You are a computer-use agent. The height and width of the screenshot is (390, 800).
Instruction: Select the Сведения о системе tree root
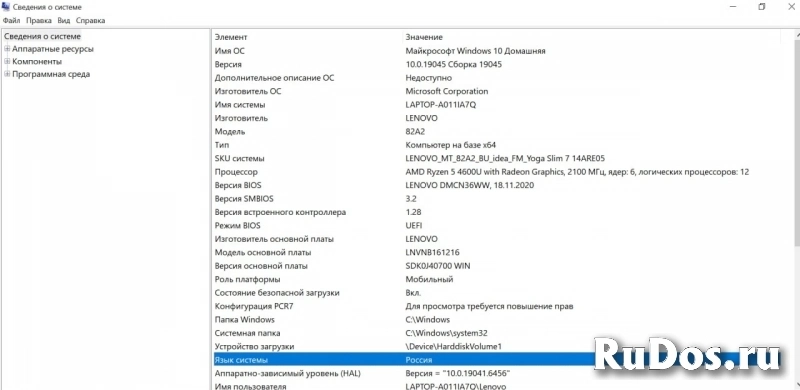click(x=42, y=36)
